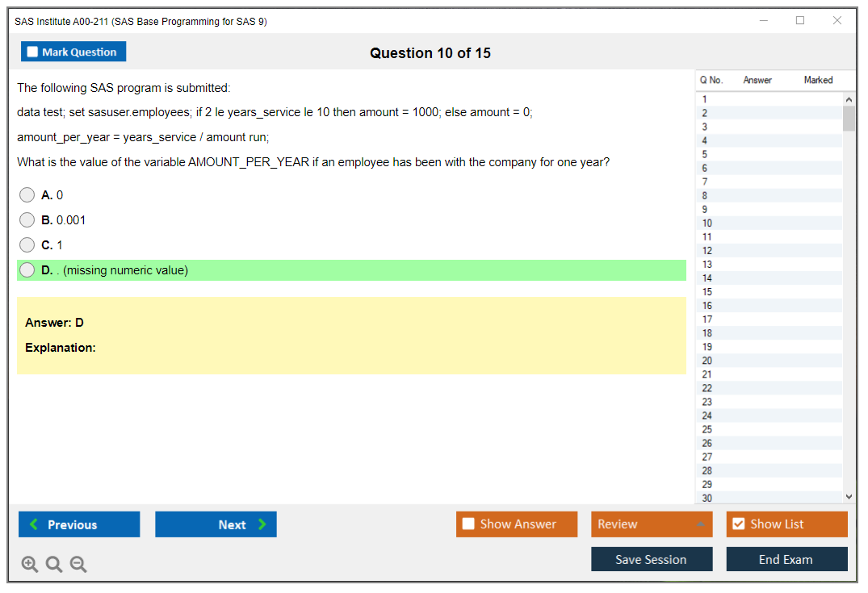This screenshot has height=593, width=868.
Task: Advance to the Next question
Action: (x=216, y=524)
